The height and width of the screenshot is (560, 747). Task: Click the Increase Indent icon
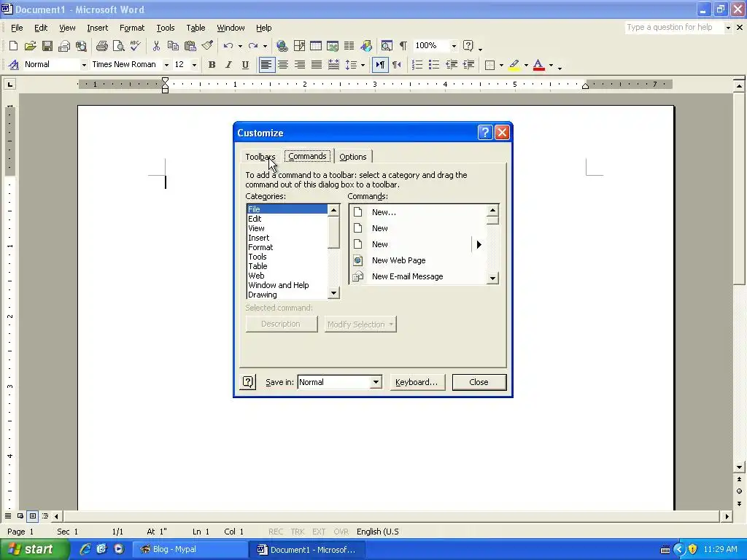469,65
